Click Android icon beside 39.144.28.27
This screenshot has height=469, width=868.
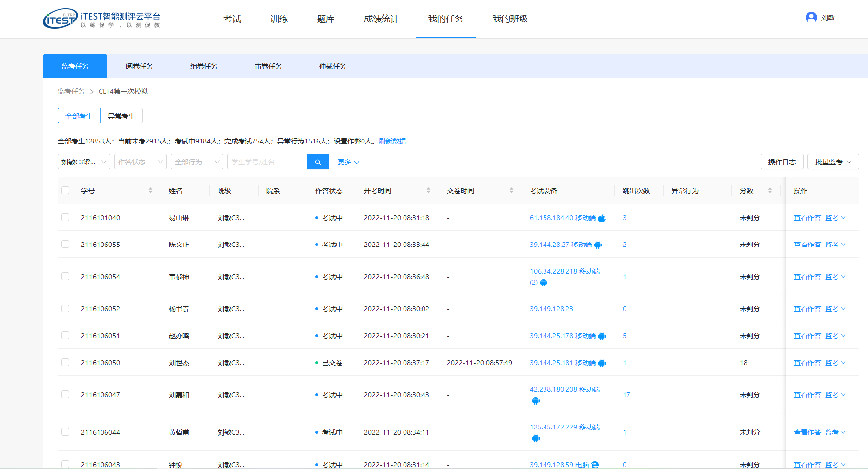[x=598, y=245]
